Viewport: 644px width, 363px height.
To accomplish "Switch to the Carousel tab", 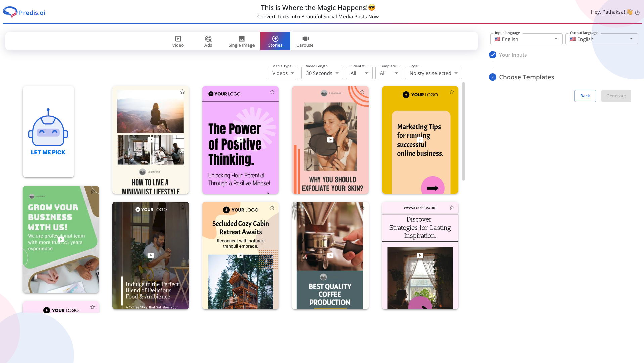I will [x=305, y=41].
